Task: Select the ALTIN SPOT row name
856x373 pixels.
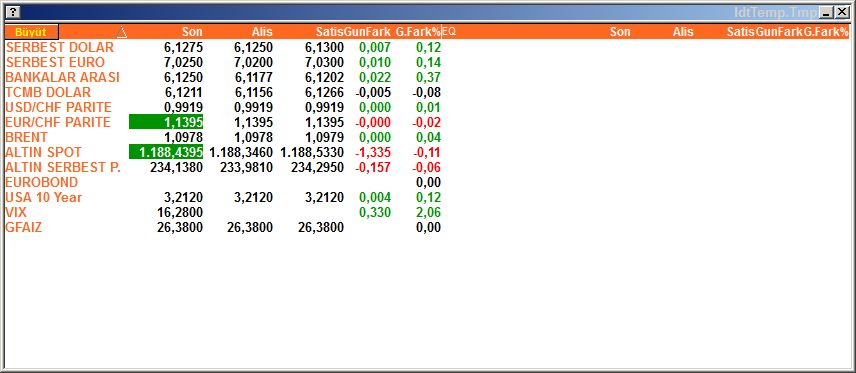Action: (x=43, y=152)
